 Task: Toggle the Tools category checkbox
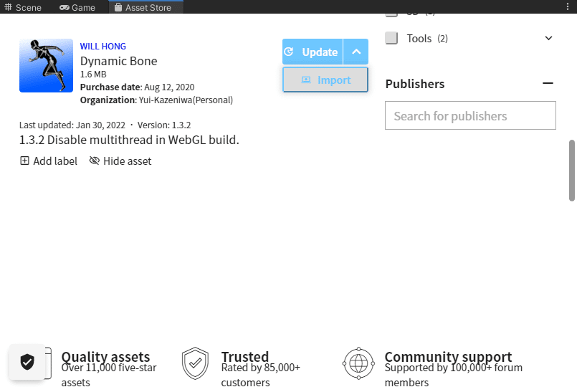(x=391, y=38)
